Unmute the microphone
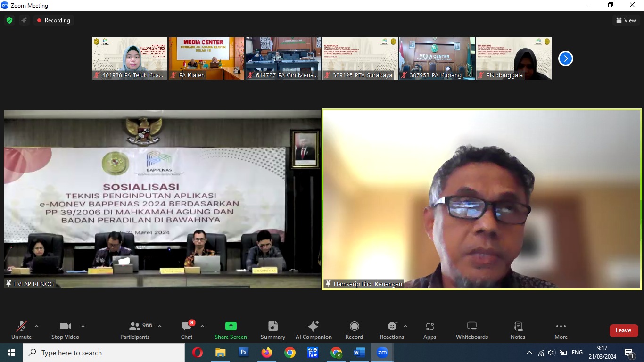Screen dimensions: 644x362 point(21,330)
